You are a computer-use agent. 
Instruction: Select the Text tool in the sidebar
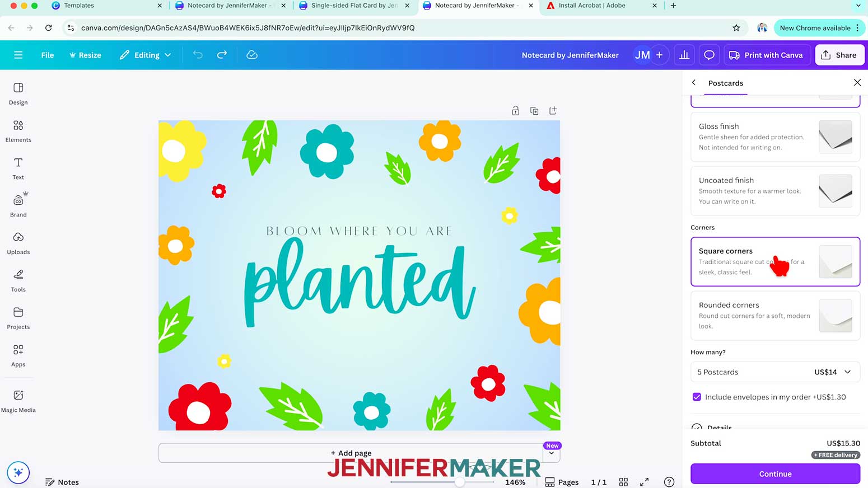(18, 168)
